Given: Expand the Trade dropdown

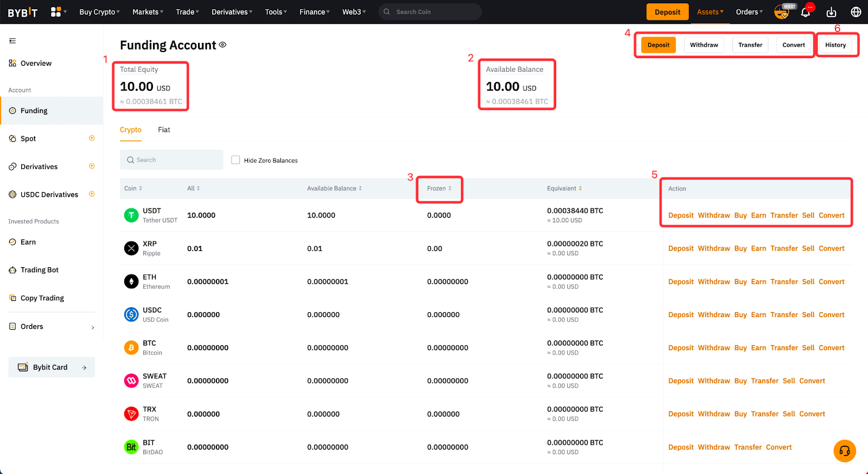Looking at the screenshot, I should [187, 12].
